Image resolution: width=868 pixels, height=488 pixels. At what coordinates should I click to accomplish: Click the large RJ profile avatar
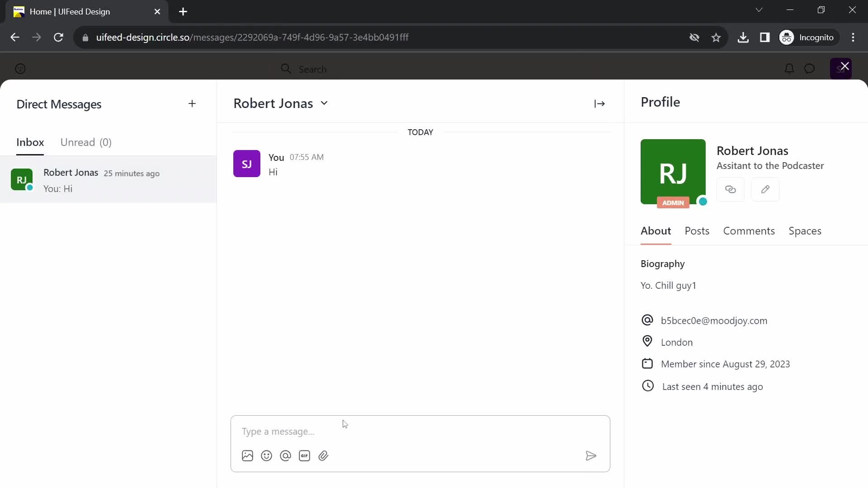(x=673, y=172)
